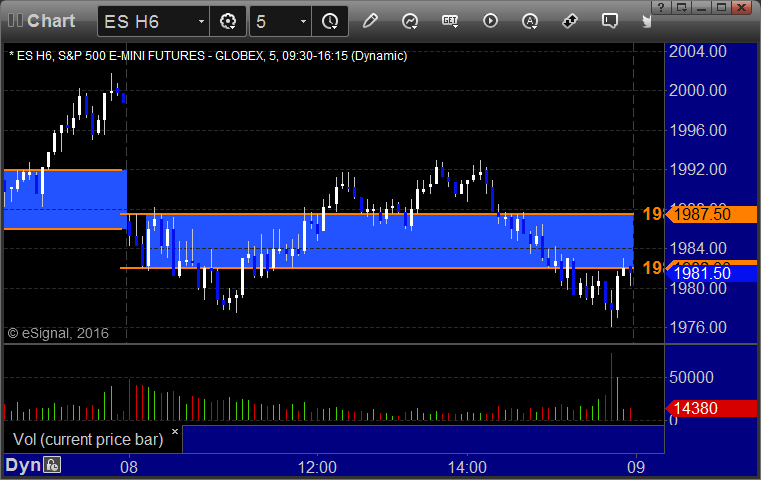Click the Twitter bird icon

[646, 21]
